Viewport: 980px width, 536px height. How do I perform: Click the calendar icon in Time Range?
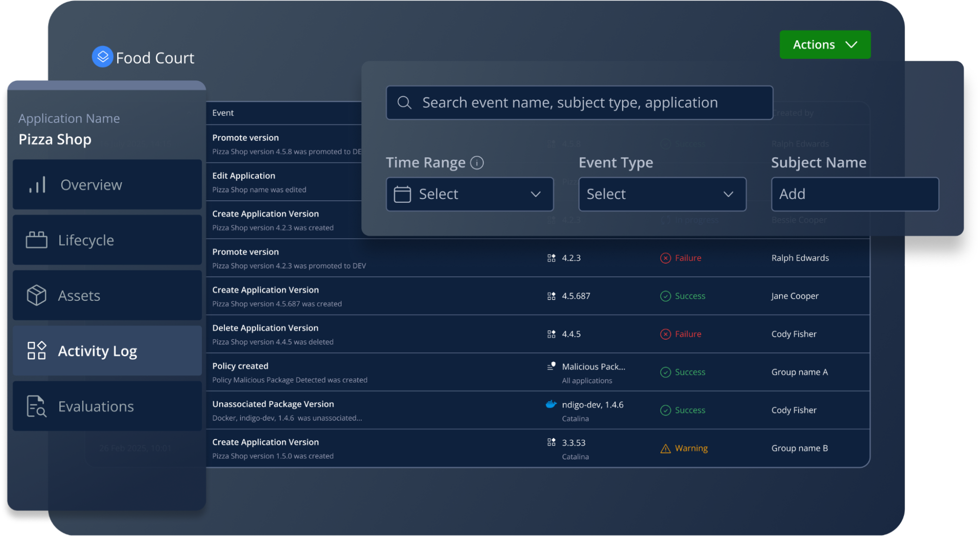tap(402, 194)
